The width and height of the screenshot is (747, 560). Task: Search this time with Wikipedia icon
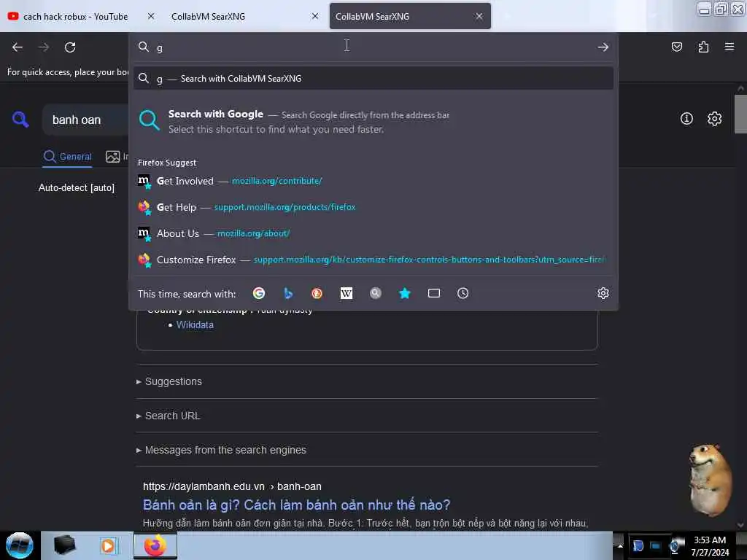pyautogui.click(x=347, y=293)
